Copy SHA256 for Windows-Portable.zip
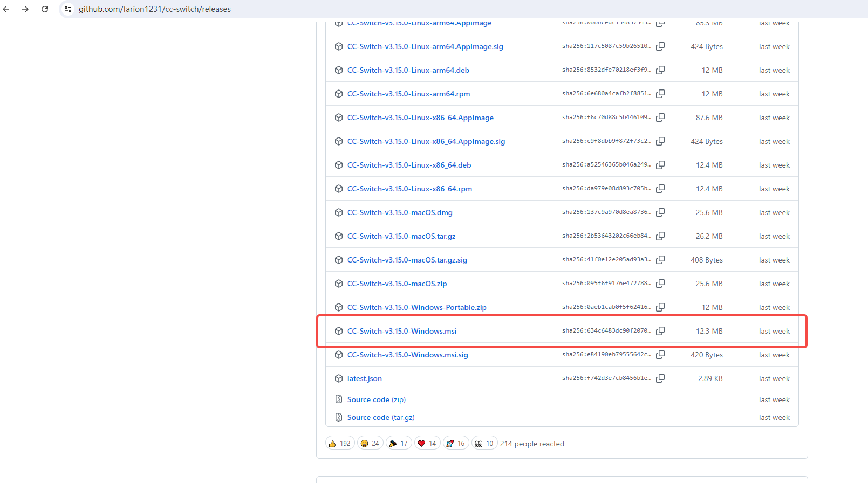The image size is (868, 483). pos(660,307)
